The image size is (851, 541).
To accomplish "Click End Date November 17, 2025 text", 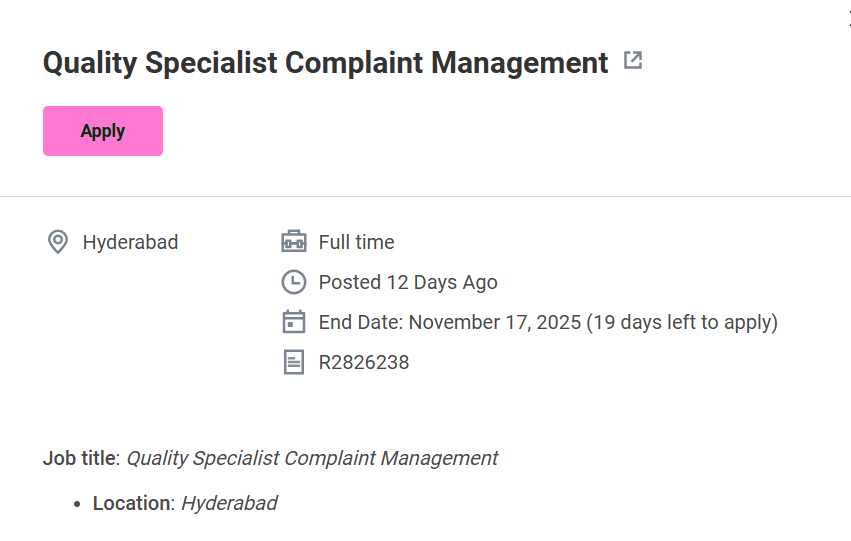I will (450, 322).
